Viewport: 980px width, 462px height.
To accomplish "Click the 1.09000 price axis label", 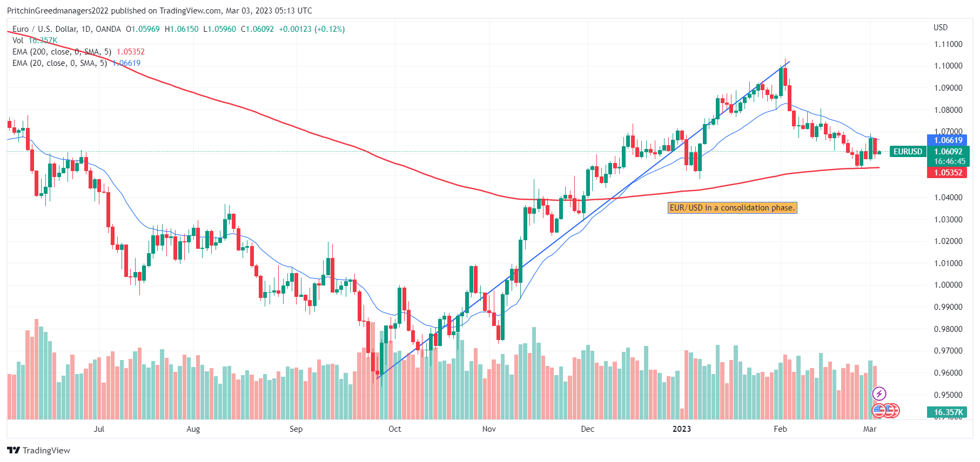I will (948, 88).
